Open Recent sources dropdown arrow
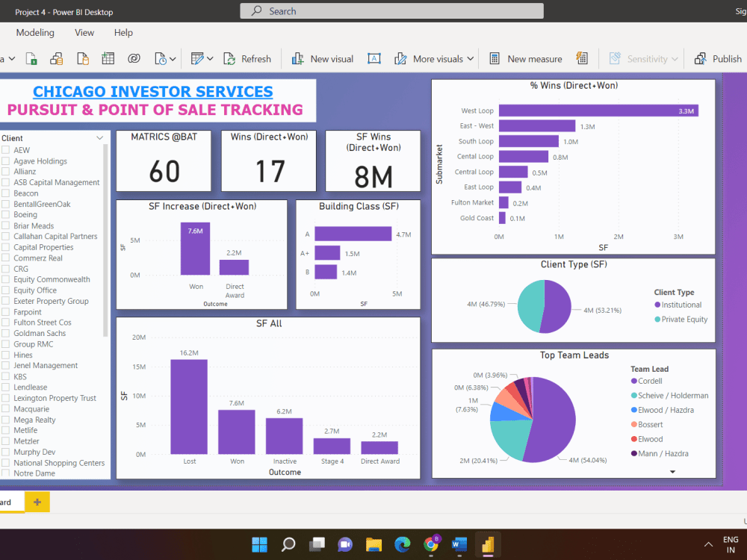 [x=173, y=59]
